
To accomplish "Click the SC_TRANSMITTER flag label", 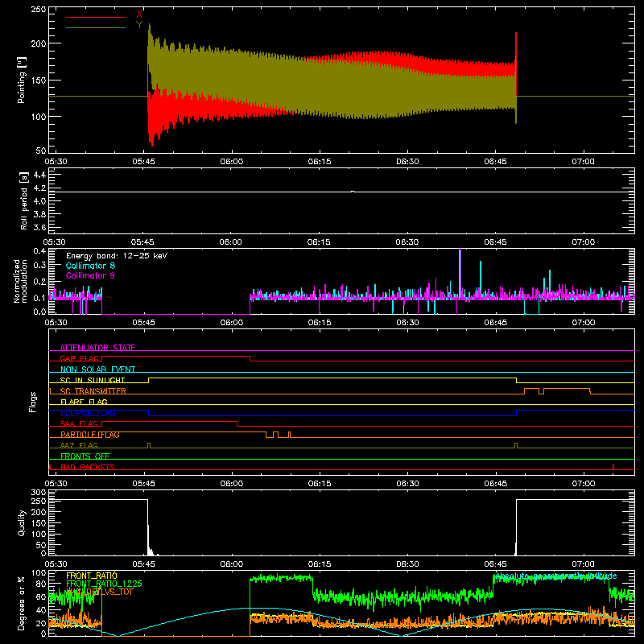I will tap(93, 391).
